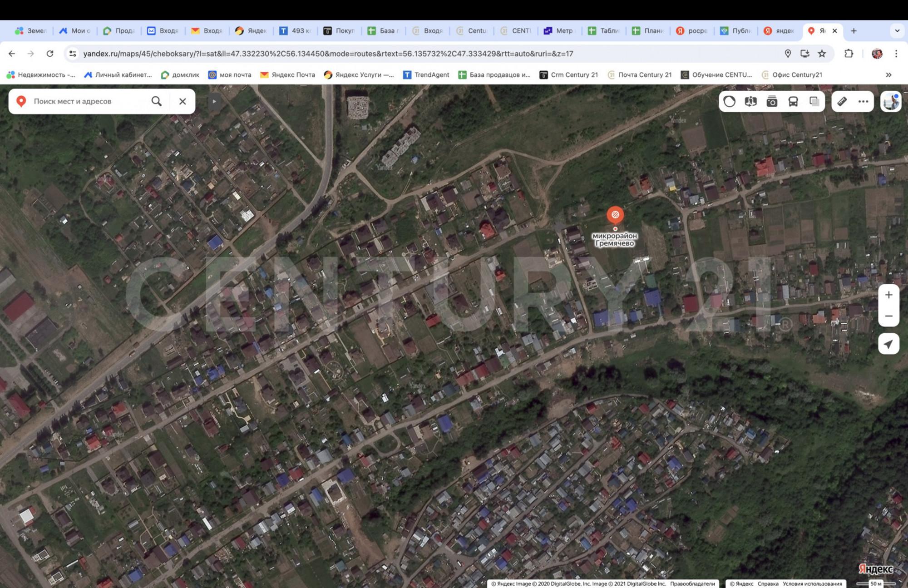Open the three-dots more tools menu
Viewport: 908px width, 588px height.
tap(863, 101)
